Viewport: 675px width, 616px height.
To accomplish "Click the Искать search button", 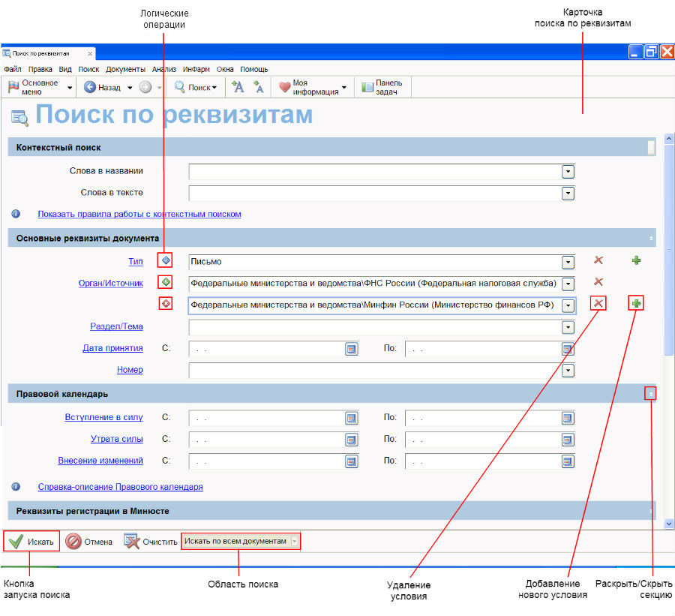I will coord(31,541).
